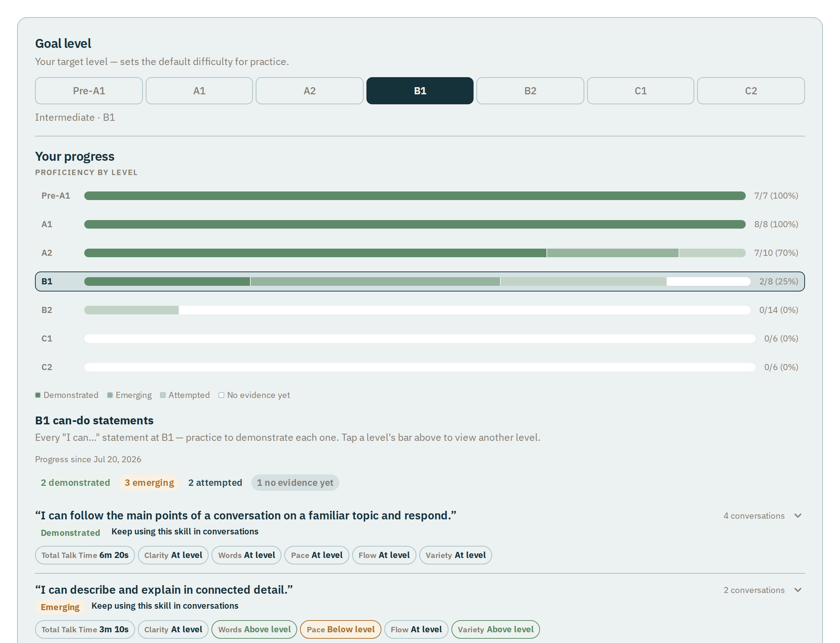Select the highlighted B1 progress row
This screenshot has height=643, width=840.
pyautogui.click(x=420, y=281)
